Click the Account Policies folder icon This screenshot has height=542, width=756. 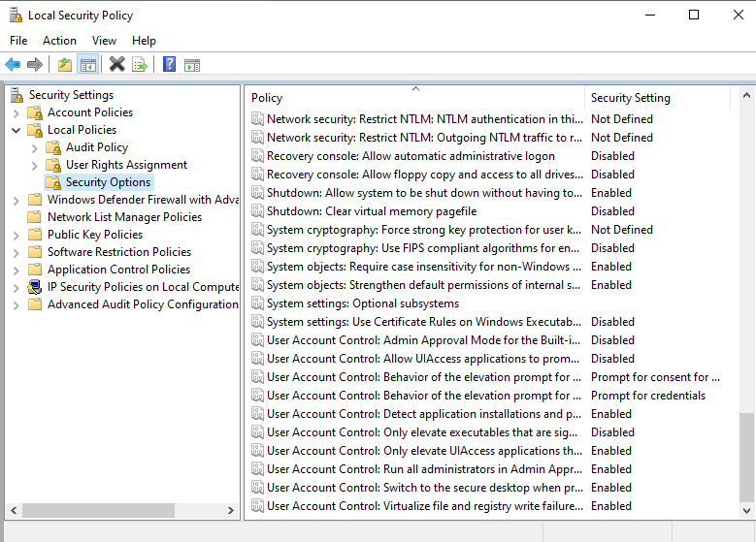click(x=35, y=112)
